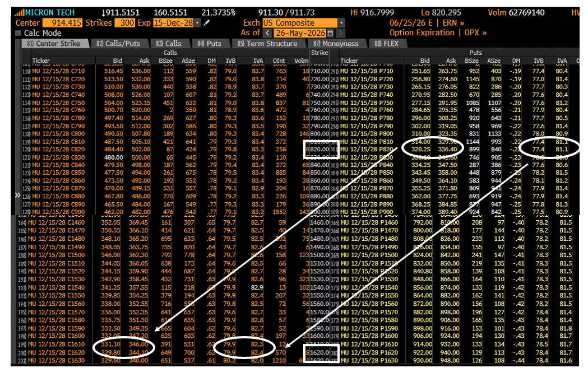Open the Exp 15-Dec-28 dropdown arrow
588x377 pixels.
(197, 23)
